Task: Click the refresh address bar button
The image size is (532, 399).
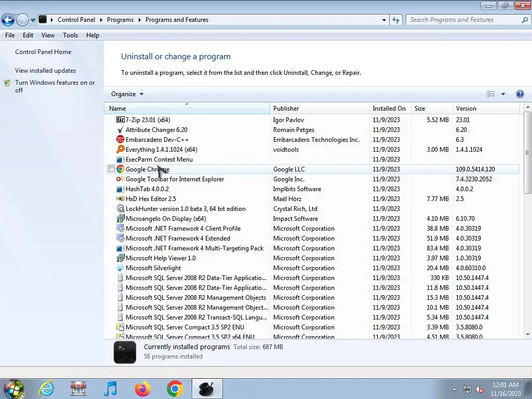Action: [x=395, y=20]
